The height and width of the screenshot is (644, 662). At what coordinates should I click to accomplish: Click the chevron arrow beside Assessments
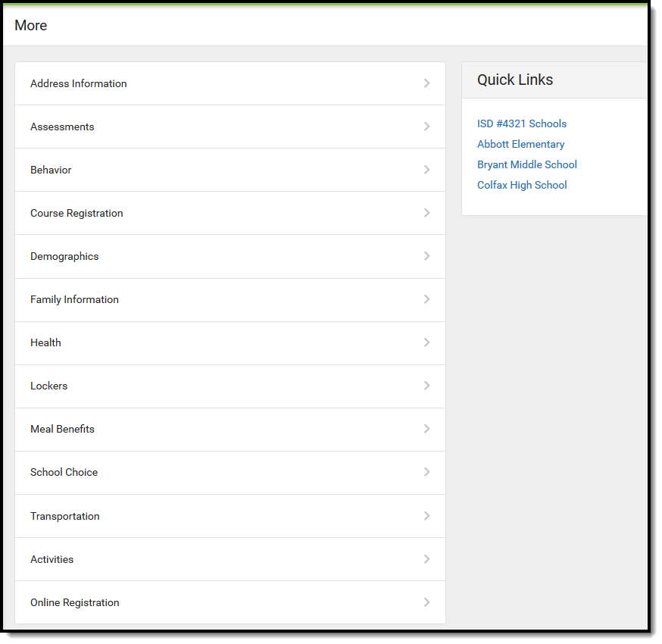427,127
